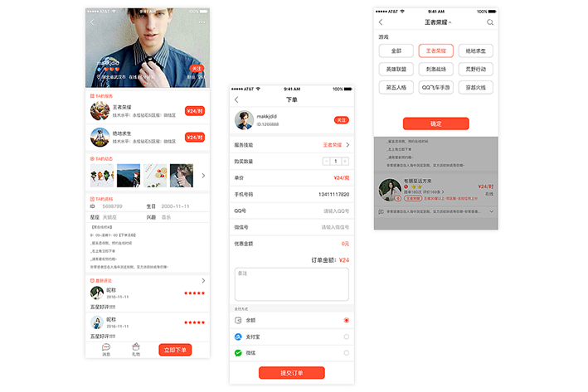Decrease purchase quantity with minus button
This screenshot has width=588, height=392.
pos(327,161)
